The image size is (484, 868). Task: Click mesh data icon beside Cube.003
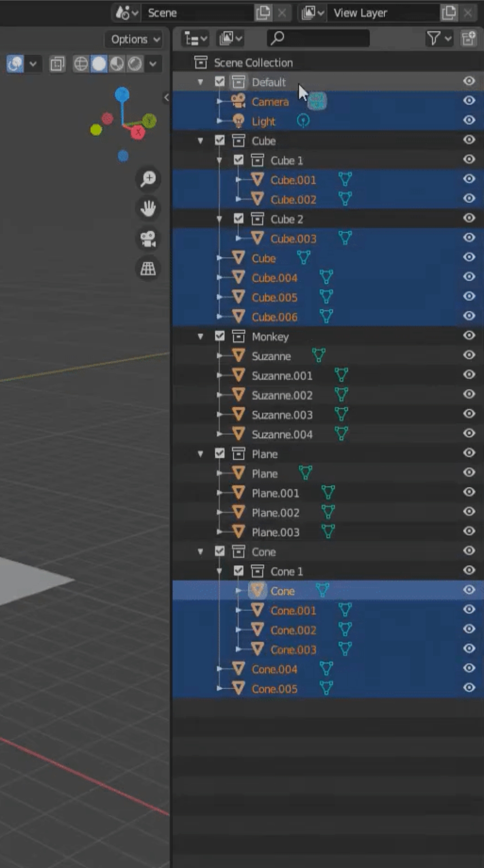point(345,238)
